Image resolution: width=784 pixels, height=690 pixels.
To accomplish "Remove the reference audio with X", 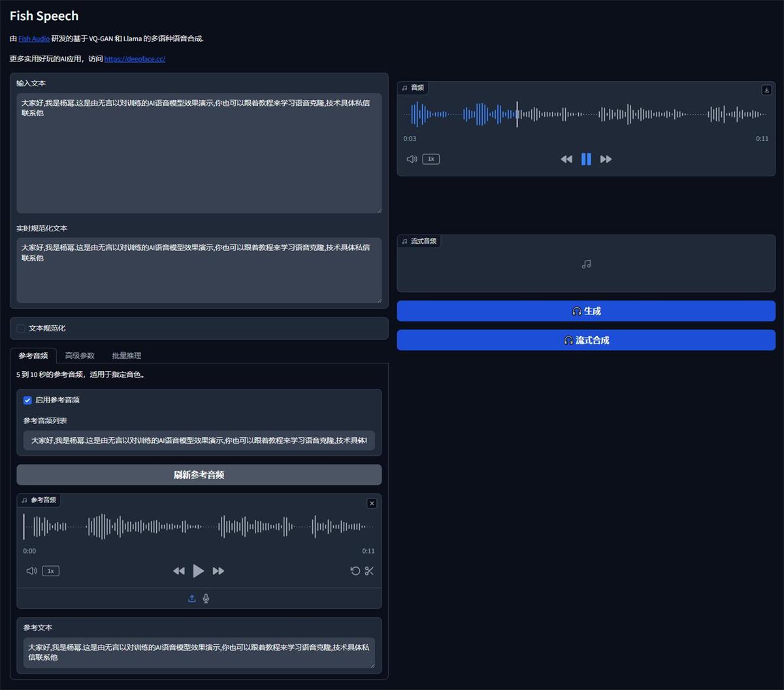I will [372, 503].
